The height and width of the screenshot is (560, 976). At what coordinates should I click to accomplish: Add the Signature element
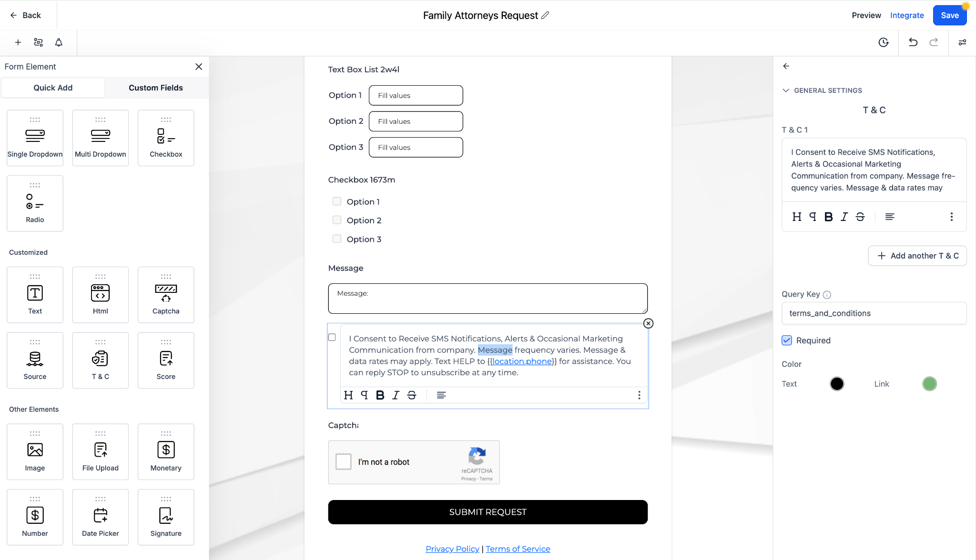pyautogui.click(x=166, y=517)
